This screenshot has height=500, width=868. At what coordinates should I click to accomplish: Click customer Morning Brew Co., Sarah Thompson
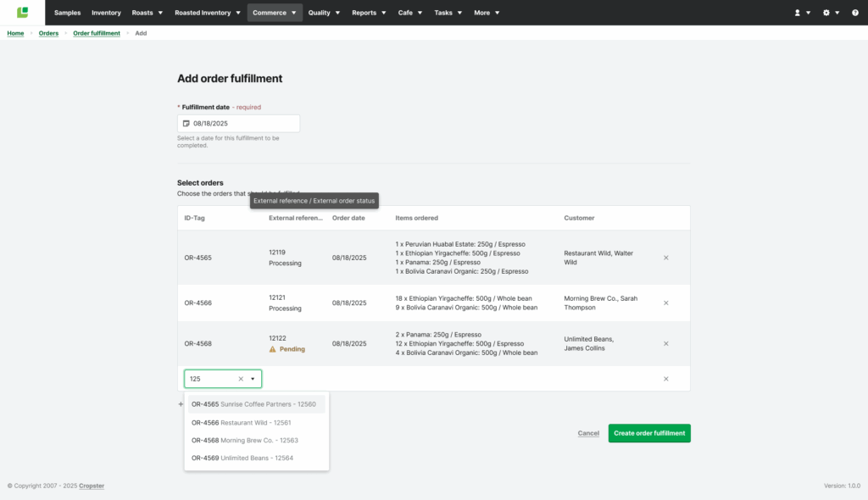[601, 303]
